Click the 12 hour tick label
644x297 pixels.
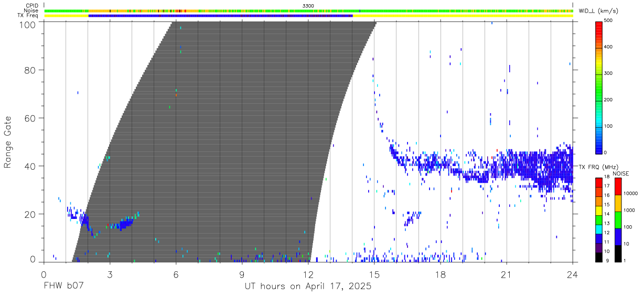pos(308,274)
